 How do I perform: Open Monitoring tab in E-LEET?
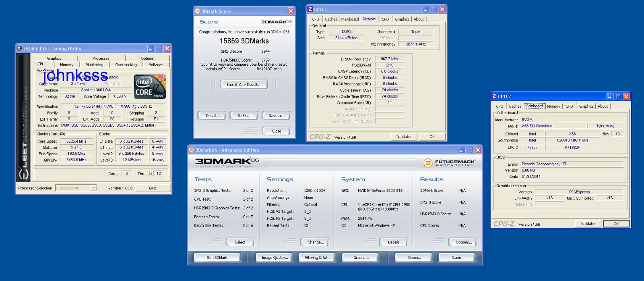click(94, 65)
